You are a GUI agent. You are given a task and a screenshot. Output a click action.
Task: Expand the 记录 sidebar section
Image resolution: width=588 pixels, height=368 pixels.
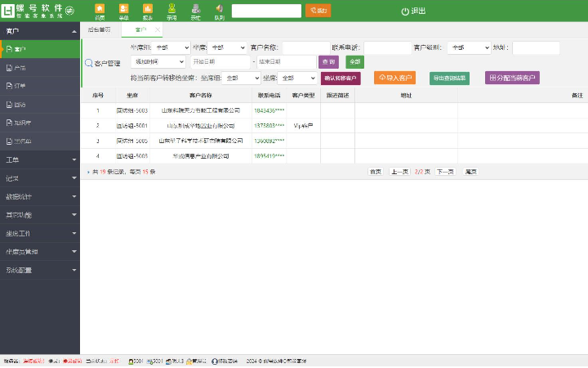40,178
